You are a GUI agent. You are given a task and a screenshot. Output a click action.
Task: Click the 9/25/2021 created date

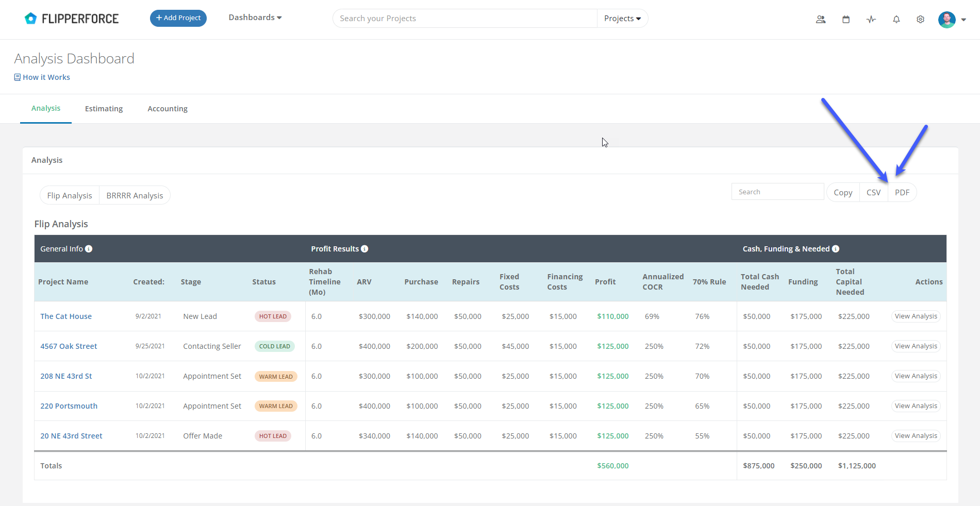coord(150,346)
